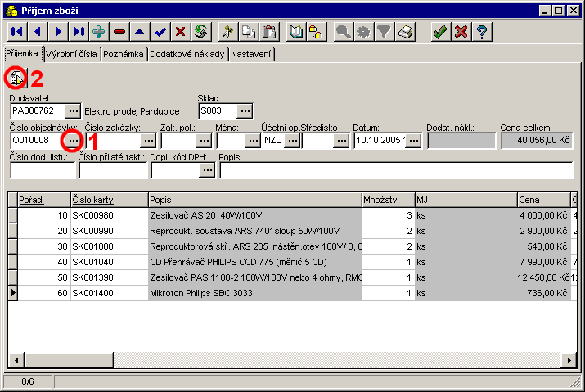
Task: Select the Nastavení tab
Action: [252, 54]
